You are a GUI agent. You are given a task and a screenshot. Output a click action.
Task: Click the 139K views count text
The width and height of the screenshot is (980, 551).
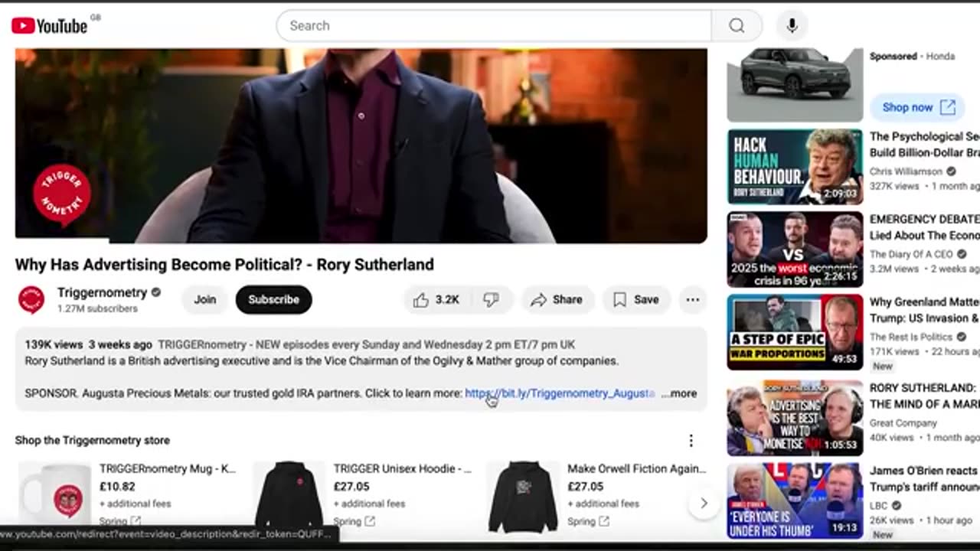[54, 344]
